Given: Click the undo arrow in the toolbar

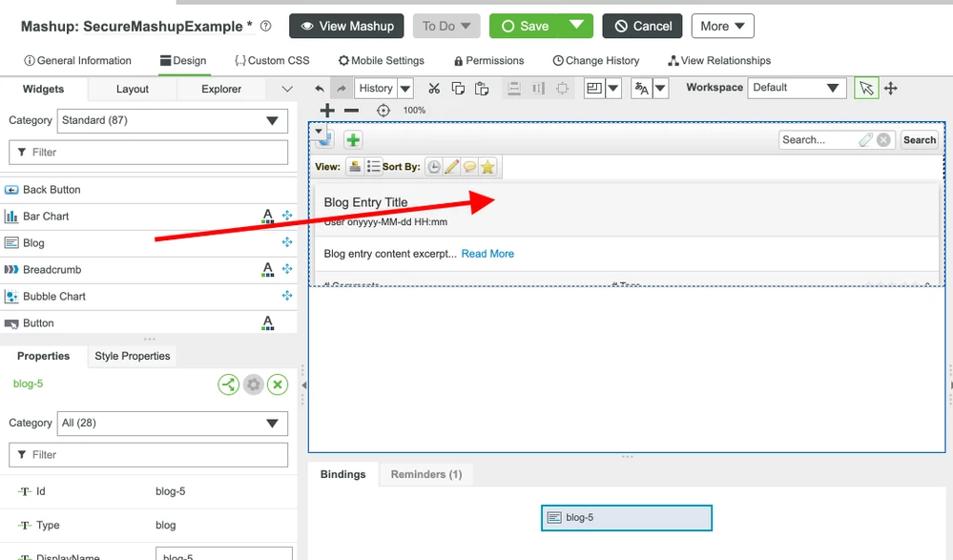Looking at the screenshot, I should [x=320, y=88].
